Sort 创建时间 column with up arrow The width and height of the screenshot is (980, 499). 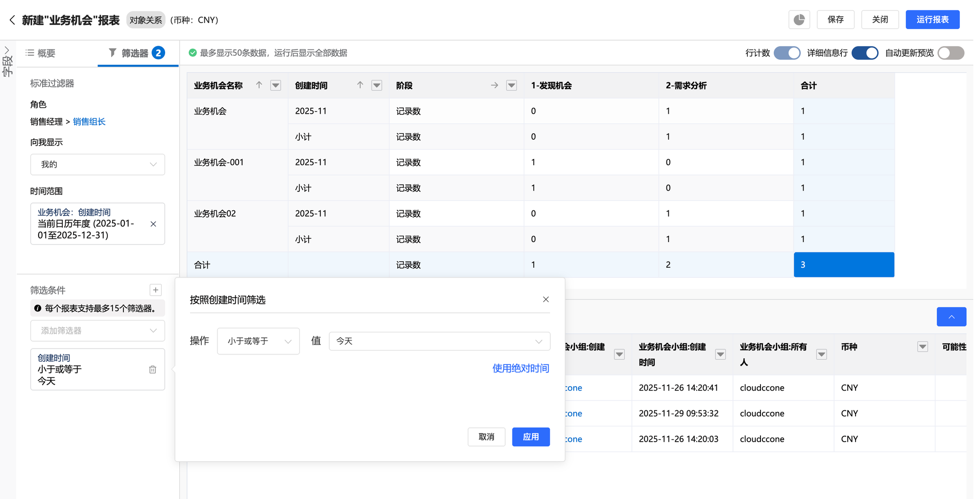360,85
